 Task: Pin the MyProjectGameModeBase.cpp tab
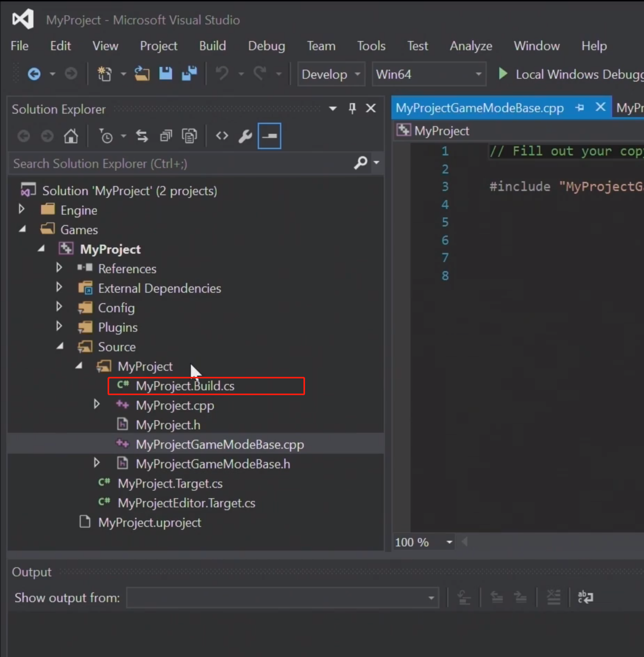click(x=579, y=108)
